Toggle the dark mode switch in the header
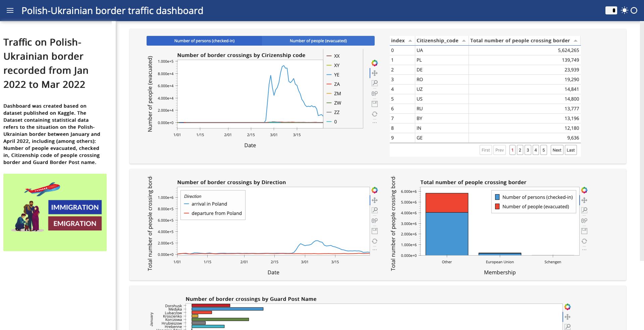Viewport: 644px width, 330px height. click(x=611, y=10)
